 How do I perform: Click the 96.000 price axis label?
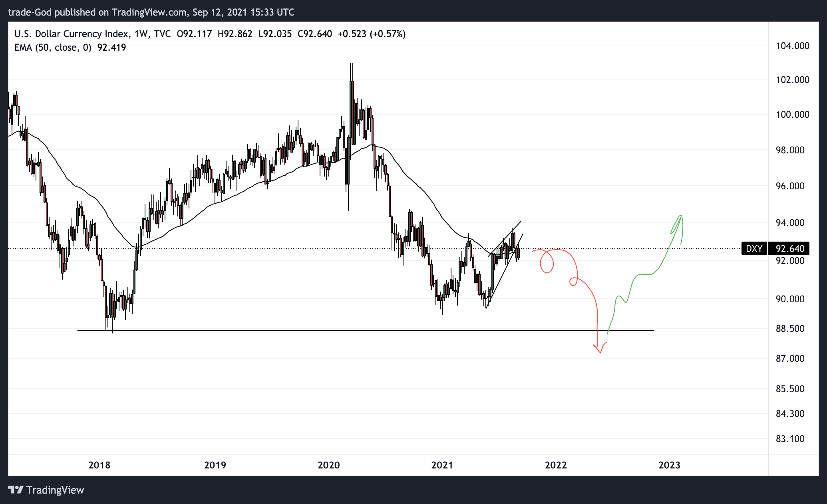point(790,186)
